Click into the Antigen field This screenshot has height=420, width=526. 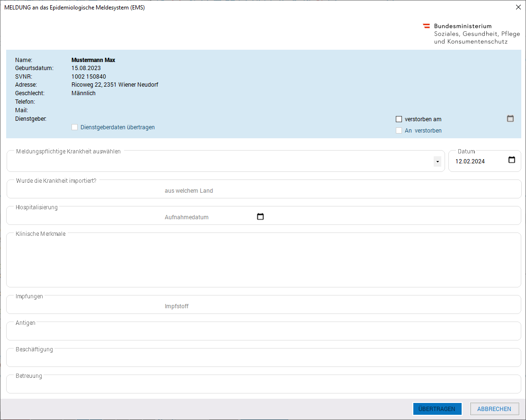[x=264, y=332]
